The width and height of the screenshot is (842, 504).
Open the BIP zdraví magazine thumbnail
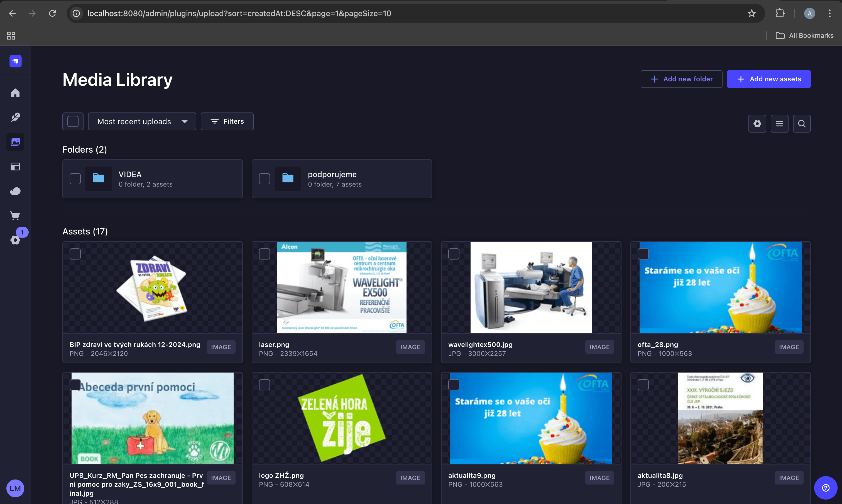coord(152,287)
